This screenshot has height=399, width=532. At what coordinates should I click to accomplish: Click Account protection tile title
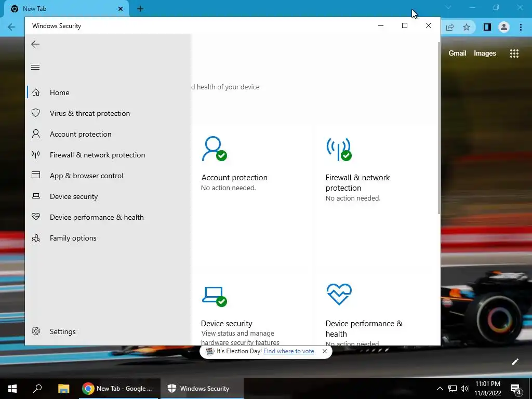coord(234,178)
